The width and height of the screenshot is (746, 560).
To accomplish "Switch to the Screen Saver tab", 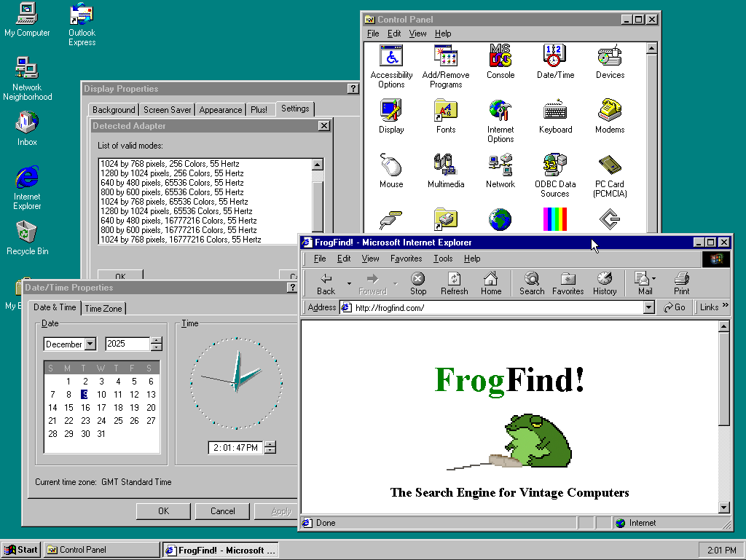I will pos(167,110).
